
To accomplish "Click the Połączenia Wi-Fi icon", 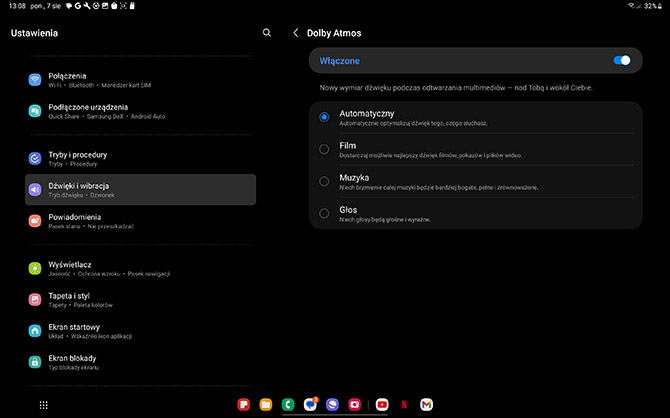I will point(35,79).
